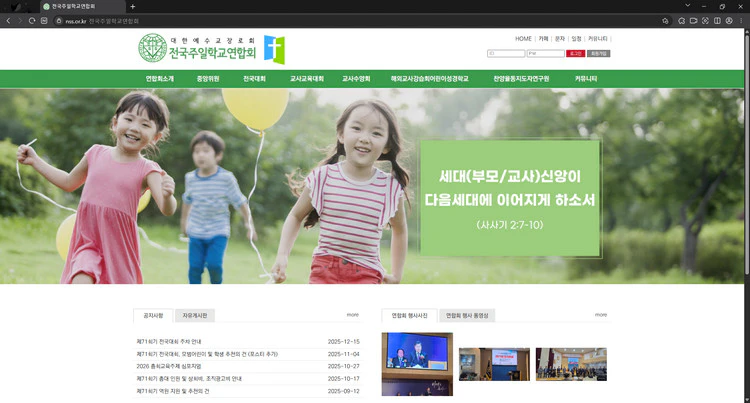Select the 연합회 행사사진 tab
Image resolution: width=750 pixels, height=403 pixels.
coord(409,316)
